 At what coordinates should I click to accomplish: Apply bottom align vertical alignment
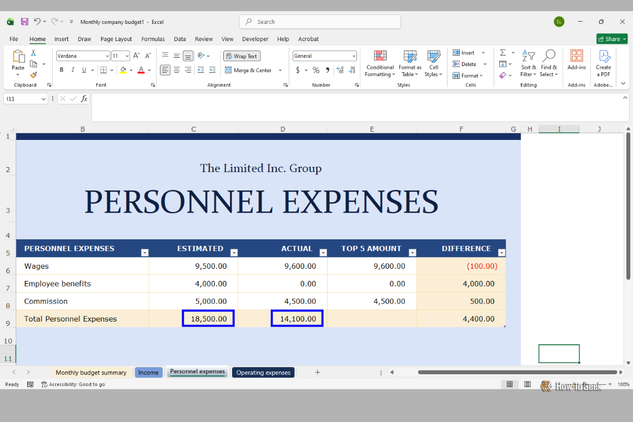(x=188, y=56)
